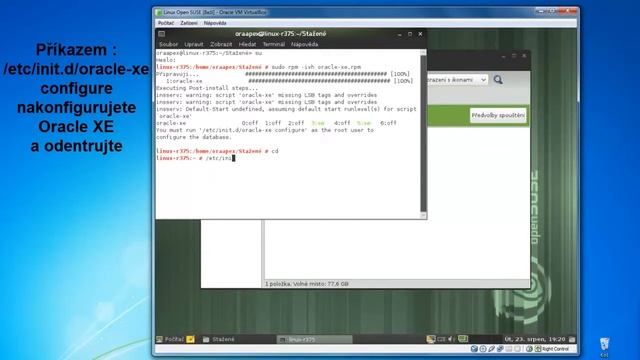Click the Předvolby spouštění button
This screenshot has width=640, height=360.
(x=498, y=116)
